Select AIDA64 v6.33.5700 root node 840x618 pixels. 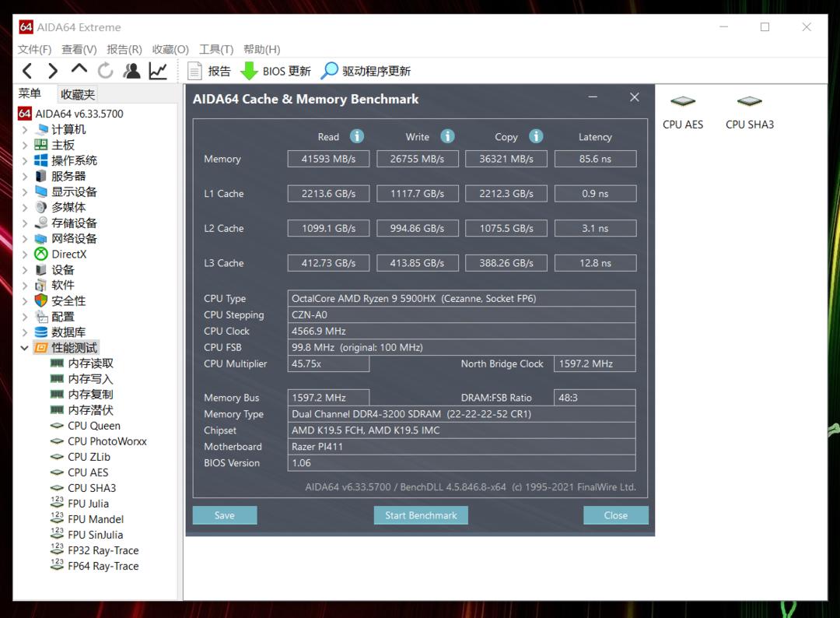click(x=79, y=114)
